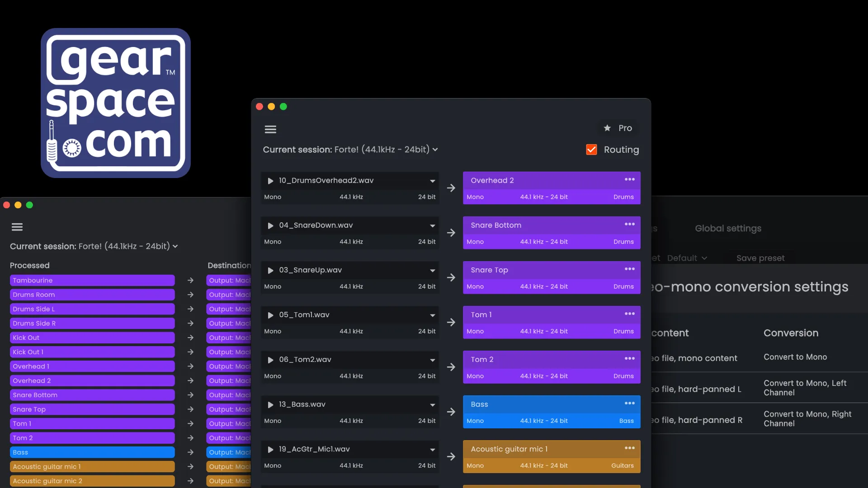Open options menu for Snare Top track
Image resolution: width=868 pixels, height=488 pixels.
coord(630,269)
